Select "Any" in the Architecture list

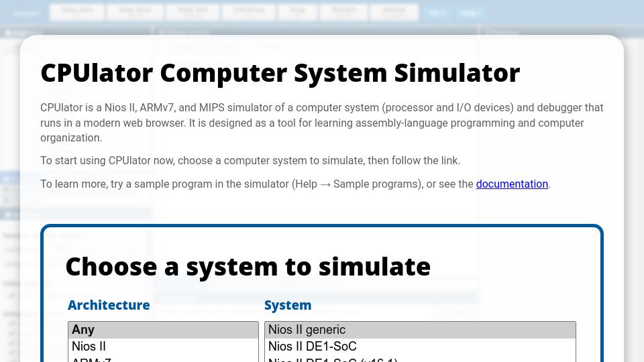(x=163, y=330)
